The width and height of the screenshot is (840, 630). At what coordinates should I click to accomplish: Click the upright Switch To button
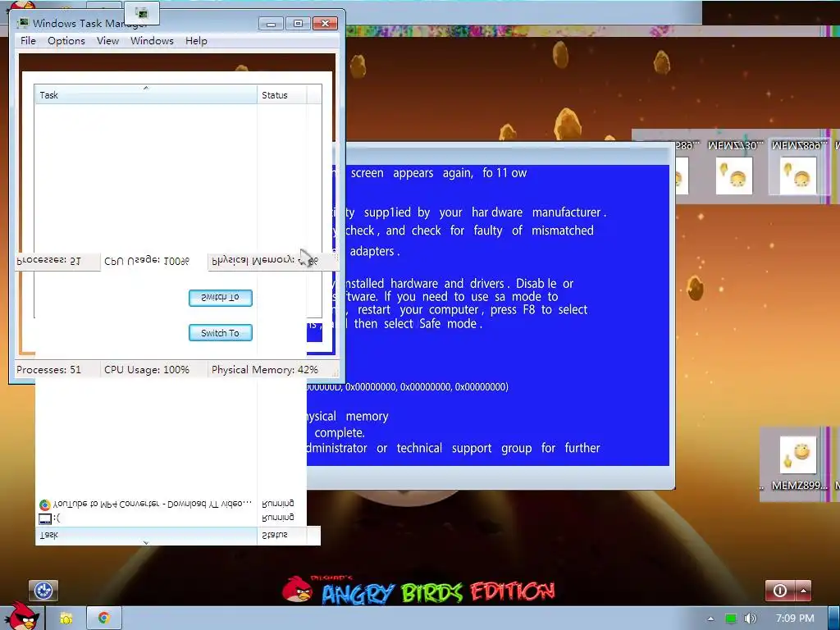coord(220,333)
